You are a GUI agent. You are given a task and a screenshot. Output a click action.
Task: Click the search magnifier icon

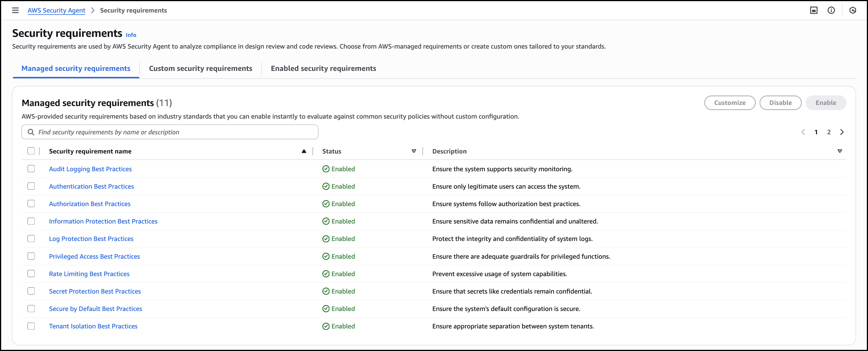point(31,132)
